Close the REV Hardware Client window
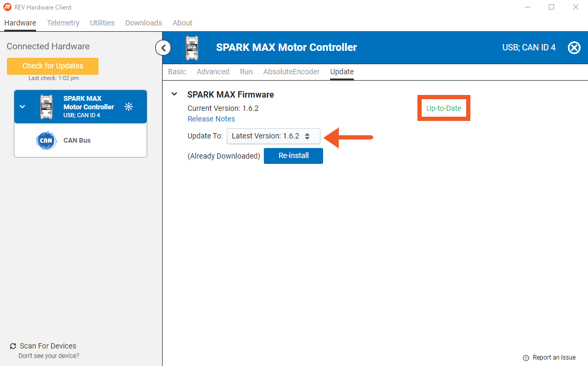This screenshot has height=366, width=588. pos(576,7)
